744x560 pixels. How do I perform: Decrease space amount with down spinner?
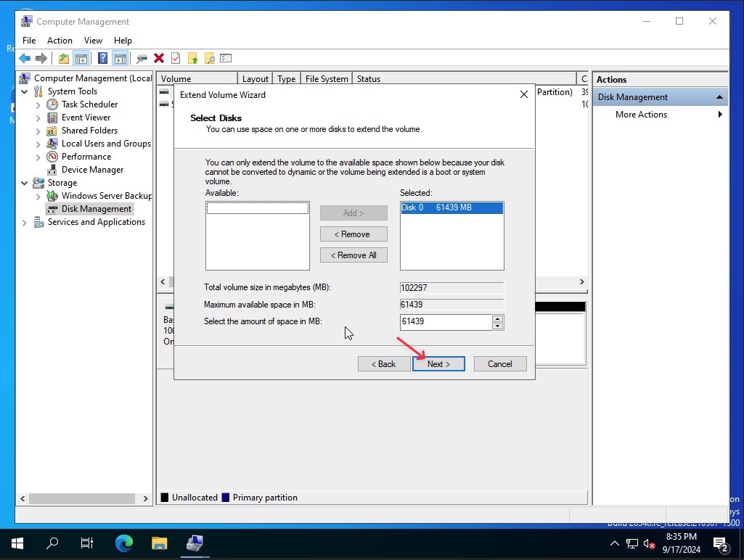pyautogui.click(x=497, y=326)
